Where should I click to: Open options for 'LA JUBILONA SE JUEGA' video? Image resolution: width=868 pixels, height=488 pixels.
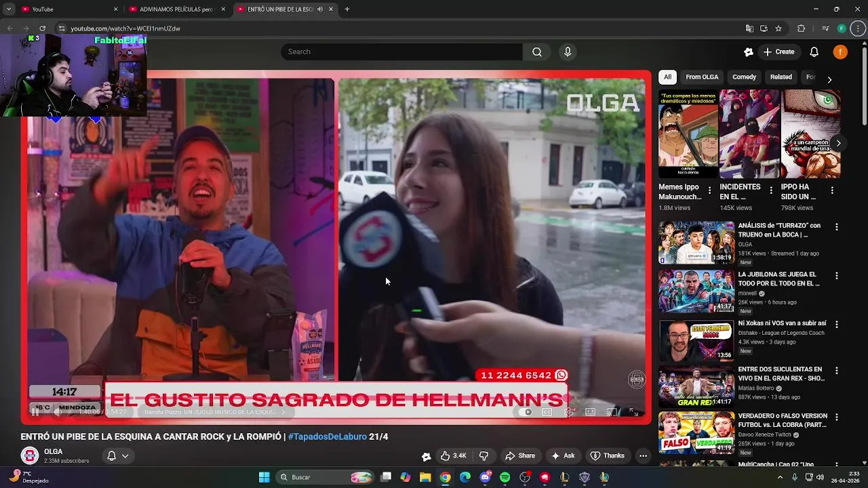point(836,276)
